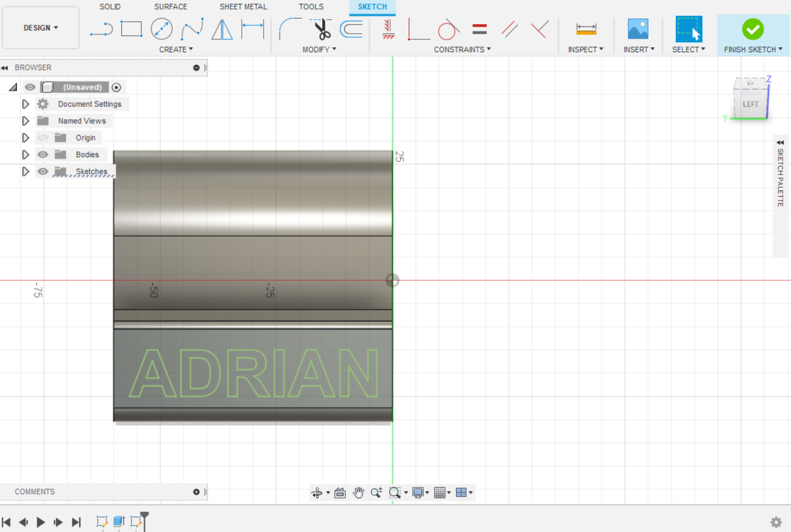Image resolution: width=791 pixels, height=532 pixels.
Task: Select the Pan hand tool
Action: coord(358,493)
